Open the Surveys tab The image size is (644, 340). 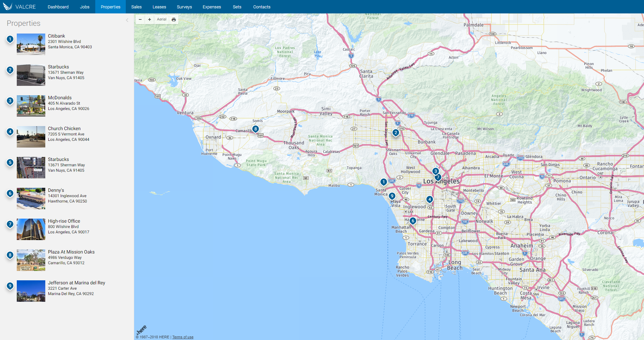coord(184,7)
